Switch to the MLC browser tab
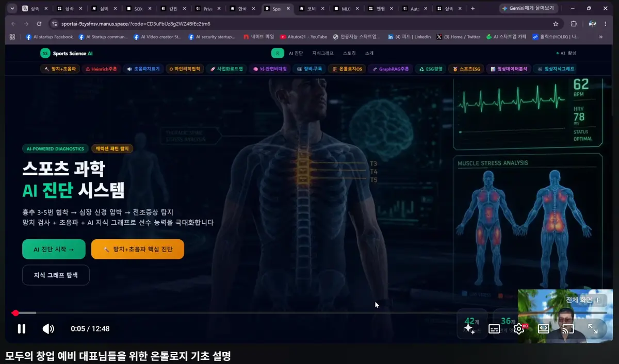Image resolution: width=619 pixels, height=364 pixels. [x=347, y=9]
